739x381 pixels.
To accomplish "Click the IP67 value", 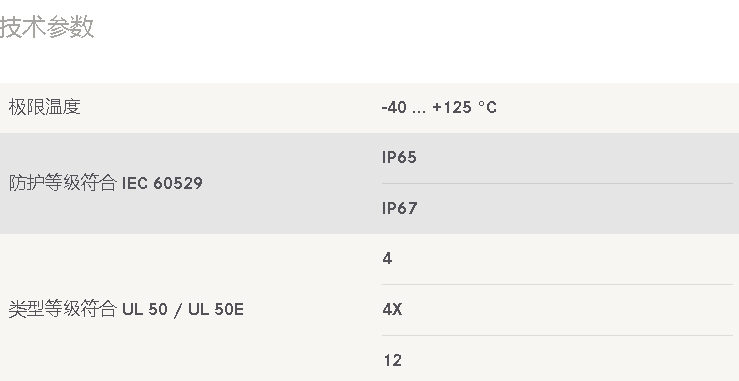I will click(x=399, y=208).
